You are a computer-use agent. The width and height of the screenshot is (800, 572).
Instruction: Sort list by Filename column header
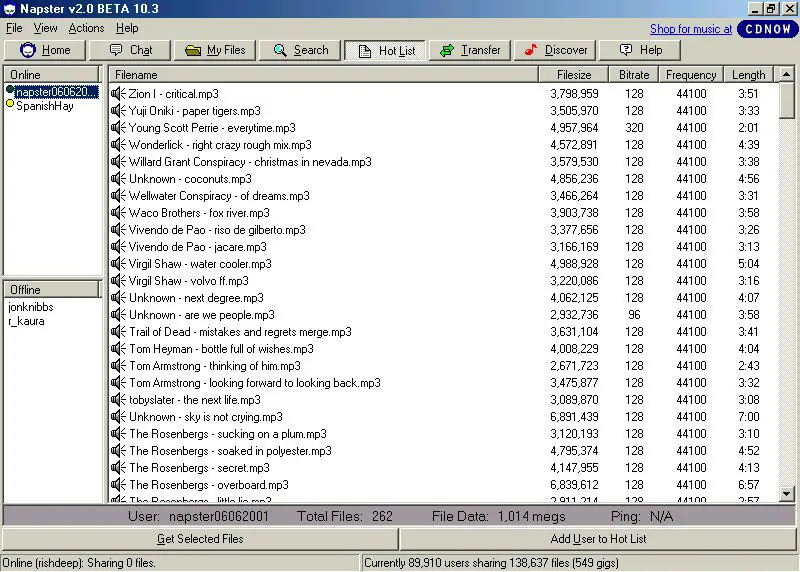pyautogui.click(x=324, y=74)
